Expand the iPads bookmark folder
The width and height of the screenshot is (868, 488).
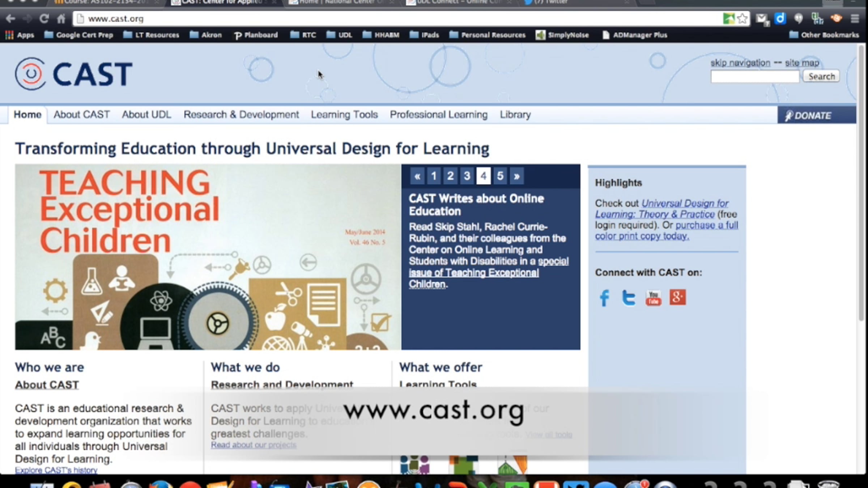pos(424,35)
